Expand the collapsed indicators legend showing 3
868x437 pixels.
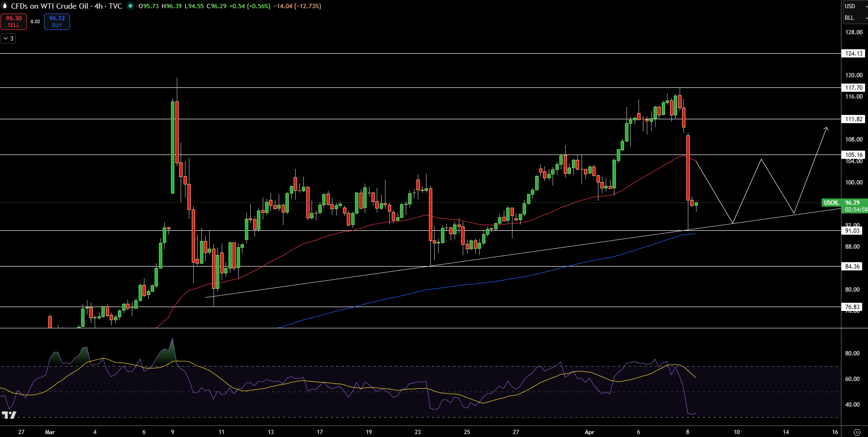tap(8, 38)
